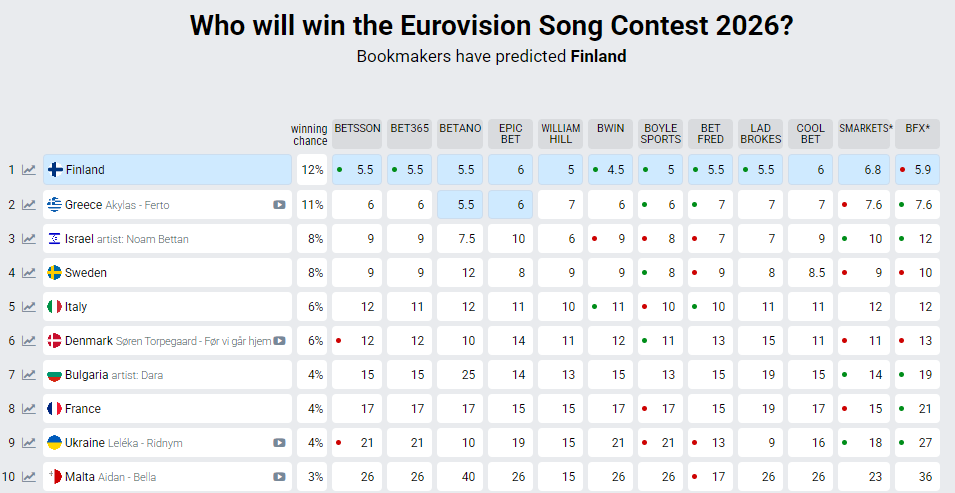Viewport: 955px width, 493px height.
Task: Open the trend graph icon for Sweden
Action: coord(29,273)
